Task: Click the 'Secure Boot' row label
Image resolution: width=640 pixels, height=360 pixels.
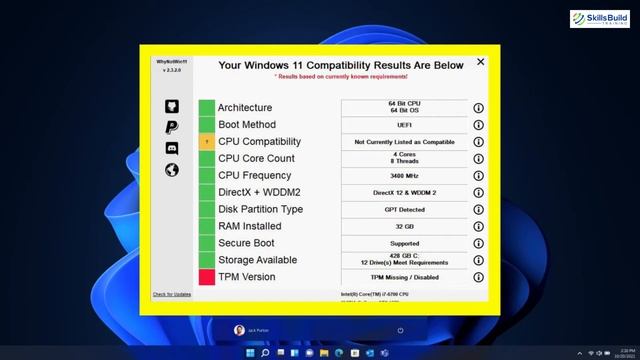Action: pos(246,243)
